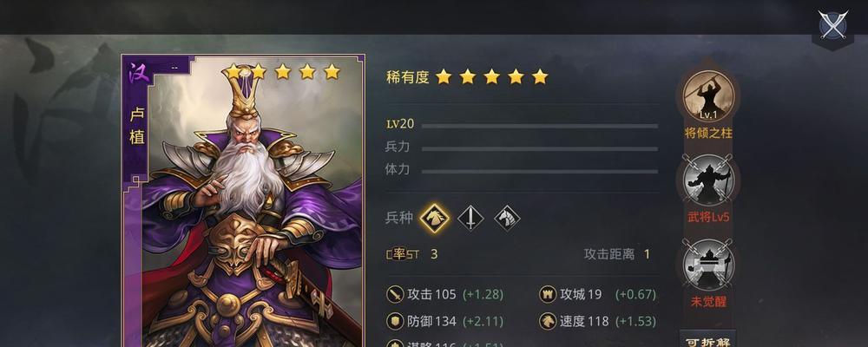
Task: Click the 体力 stamina bar
Action: 540,172
